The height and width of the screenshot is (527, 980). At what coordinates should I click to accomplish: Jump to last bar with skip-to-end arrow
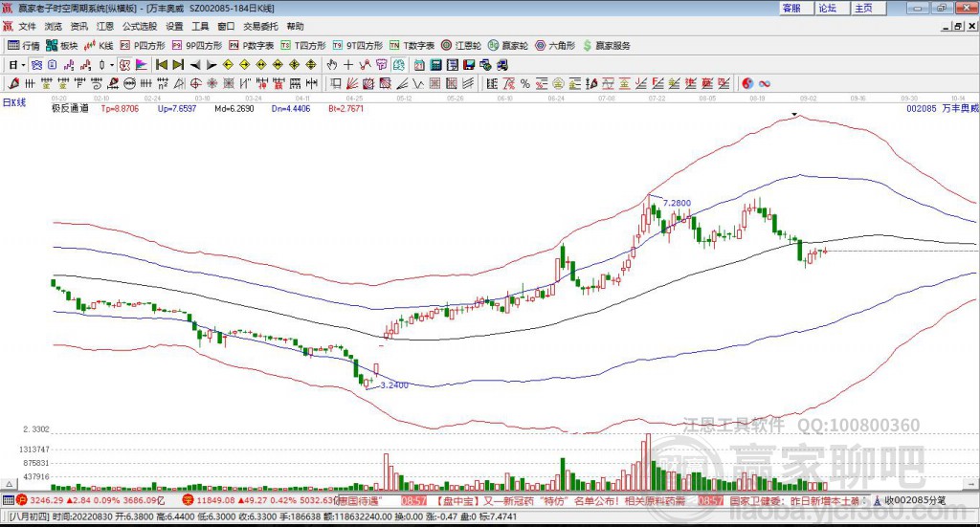click(178, 65)
